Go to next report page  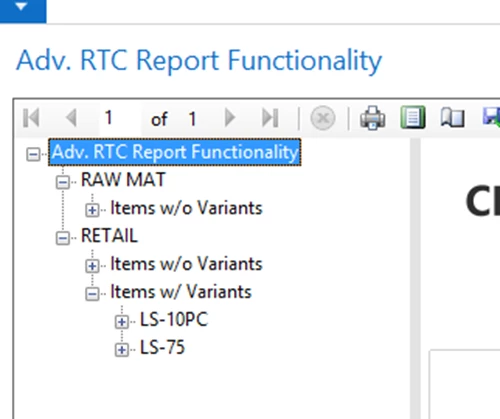point(229,118)
